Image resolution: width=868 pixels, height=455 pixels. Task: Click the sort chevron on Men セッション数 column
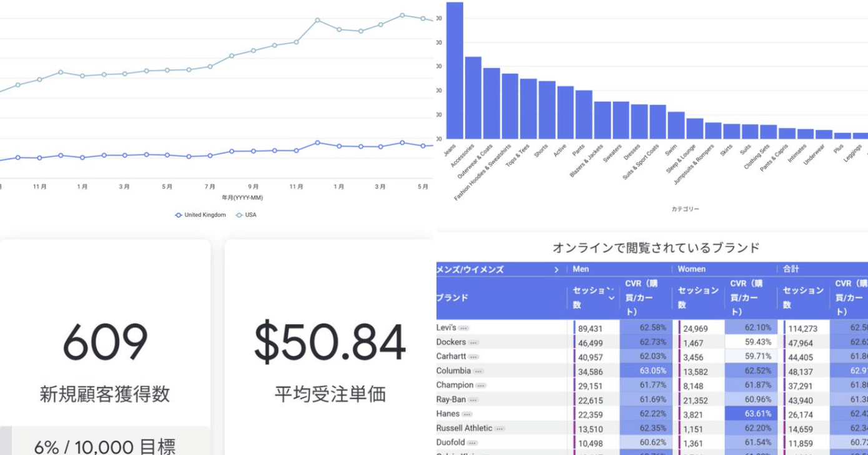pos(610,297)
